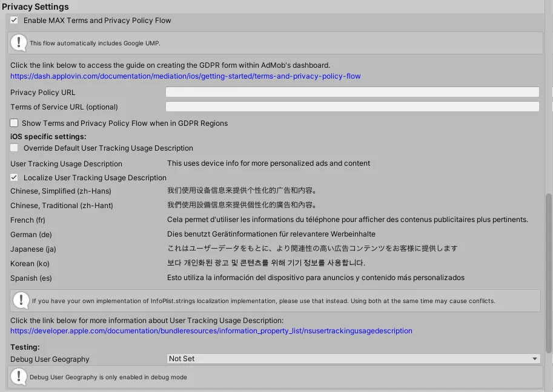553x392 pixels.
Task: Click the Japanese (ja) description entry
Action: [x=313, y=249]
